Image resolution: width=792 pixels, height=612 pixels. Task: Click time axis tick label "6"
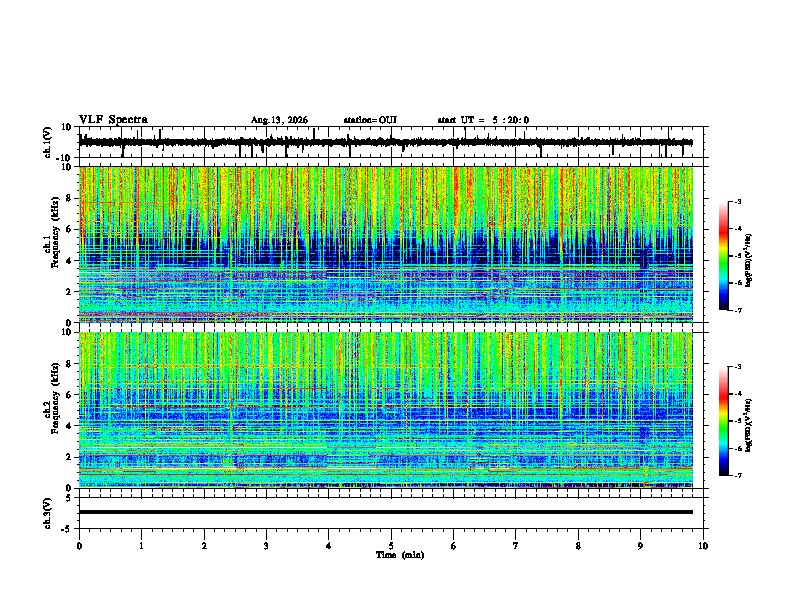454,546
